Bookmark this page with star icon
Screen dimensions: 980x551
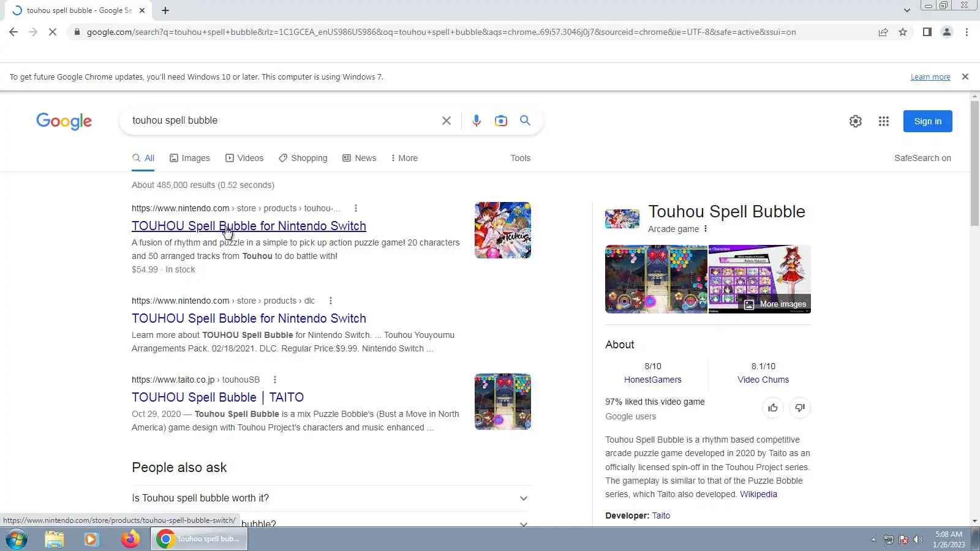tap(903, 32)
